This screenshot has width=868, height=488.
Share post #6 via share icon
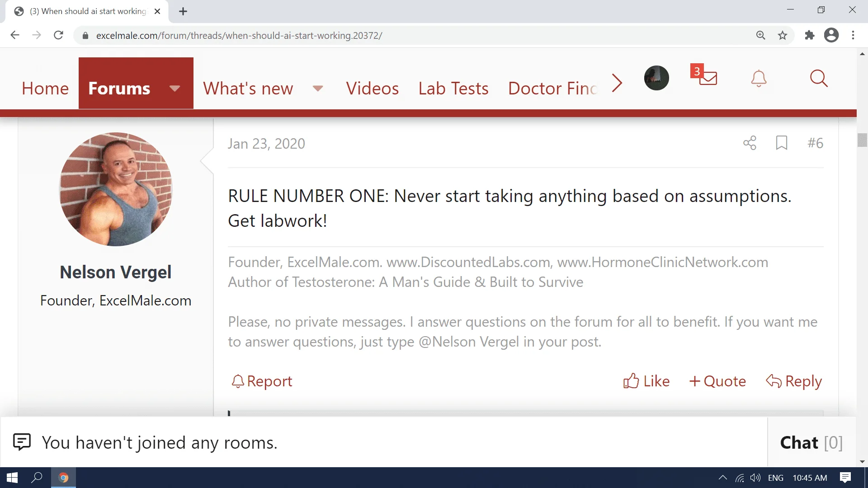(750, 143)
